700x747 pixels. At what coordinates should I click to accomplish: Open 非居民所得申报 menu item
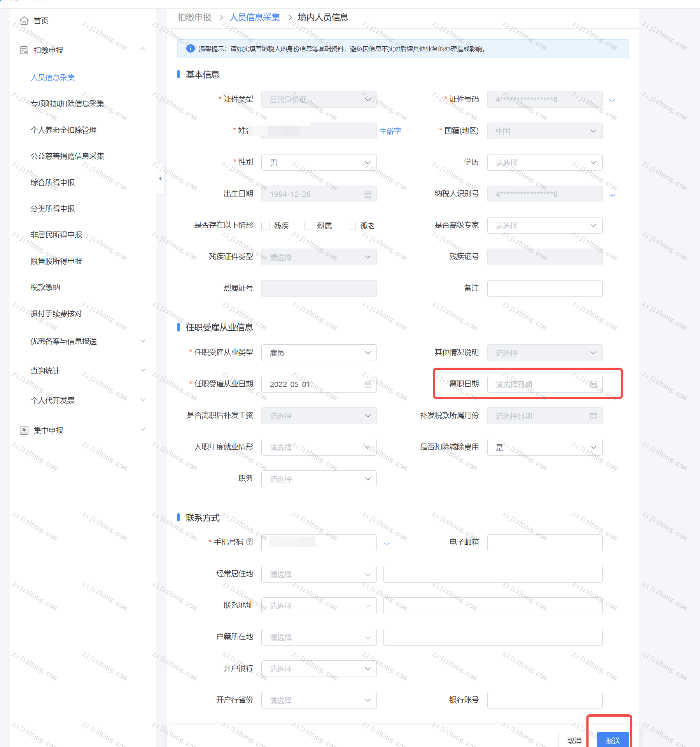[x=56, y=235]
